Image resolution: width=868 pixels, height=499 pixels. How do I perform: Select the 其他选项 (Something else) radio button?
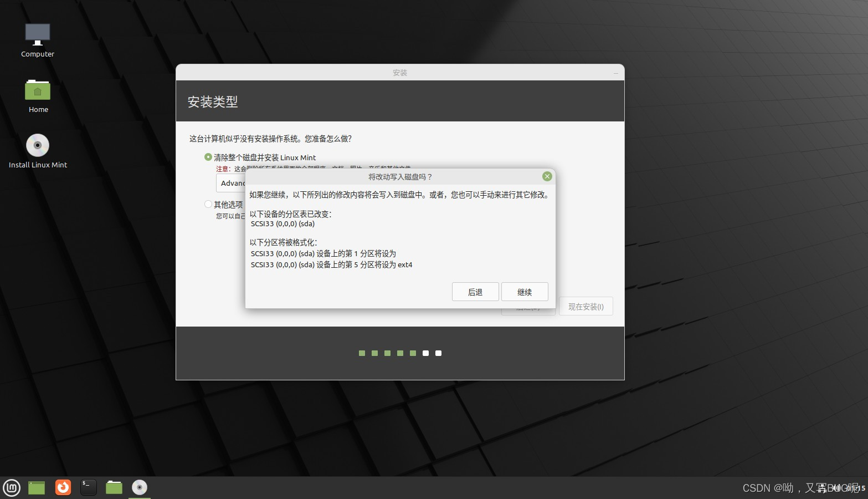pos(208,204)
